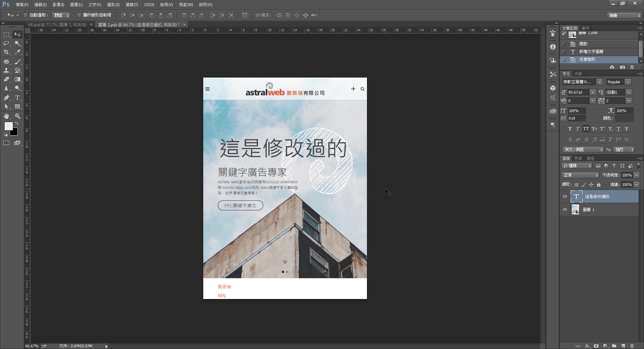The width and height of the screenshot is (644, 349).
Task: Select the Pen tool
Action: coord(6,98)
